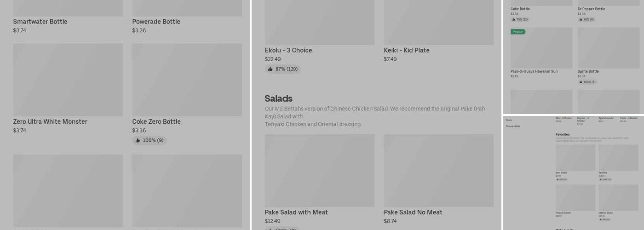Screen dimensions: 644x230
Task: Click thumbs-up icon under Classic Ekolu
Action: point(600,219)
